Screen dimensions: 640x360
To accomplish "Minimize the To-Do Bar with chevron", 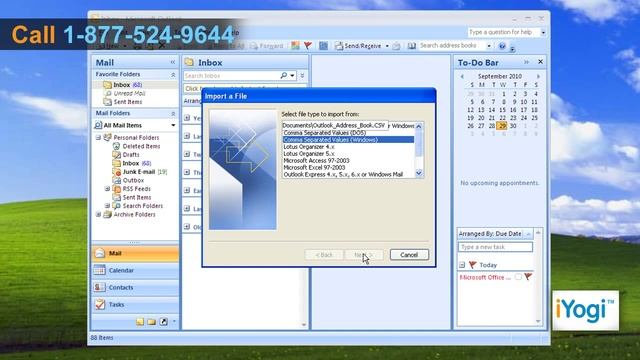I will 527,62.
